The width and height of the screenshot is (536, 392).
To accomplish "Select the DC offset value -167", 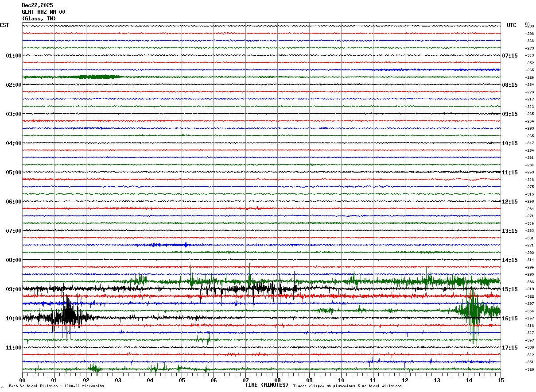I will (529, 318).
